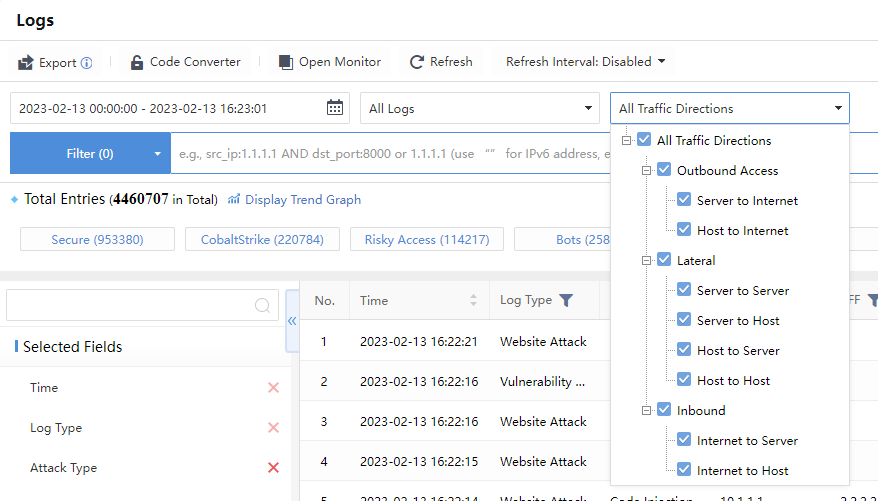Click the Export icon
Viewport: 878px width, 501px height.
[x=26, y=62]
